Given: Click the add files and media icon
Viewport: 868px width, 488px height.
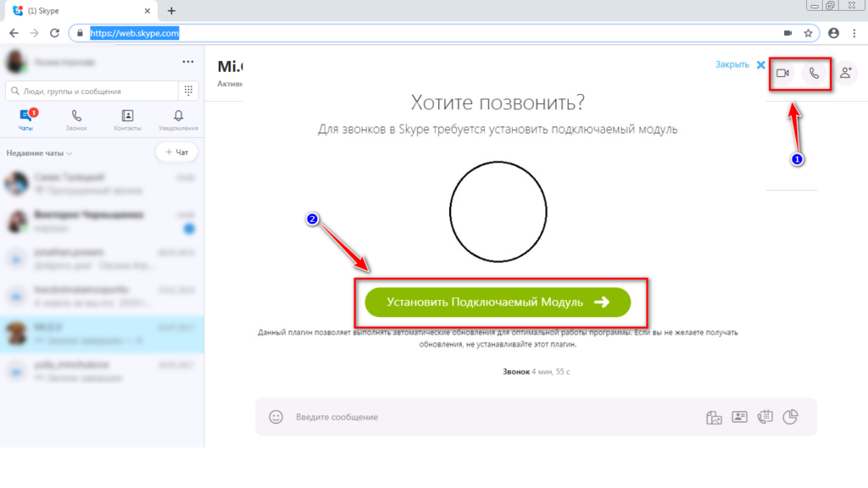Looking at the screenshot, I should click(714, 417).
